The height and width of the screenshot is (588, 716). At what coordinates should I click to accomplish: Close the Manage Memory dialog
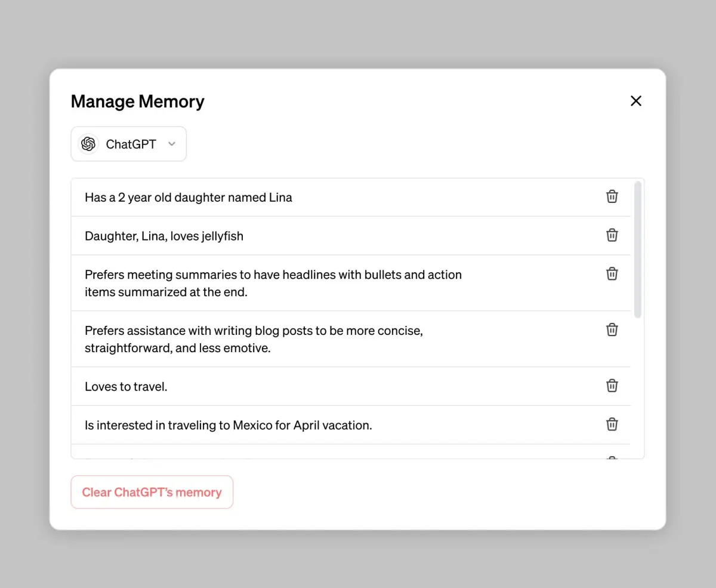click(636, 101)
